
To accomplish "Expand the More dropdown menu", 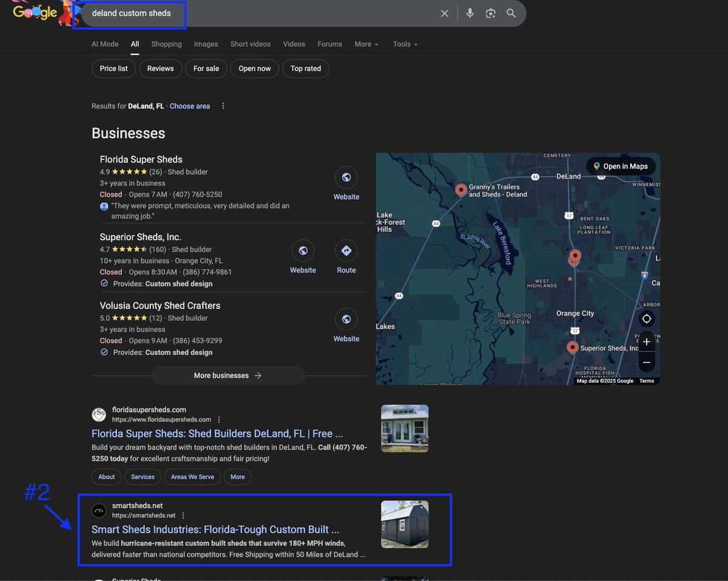I will (x=366, y=44).
